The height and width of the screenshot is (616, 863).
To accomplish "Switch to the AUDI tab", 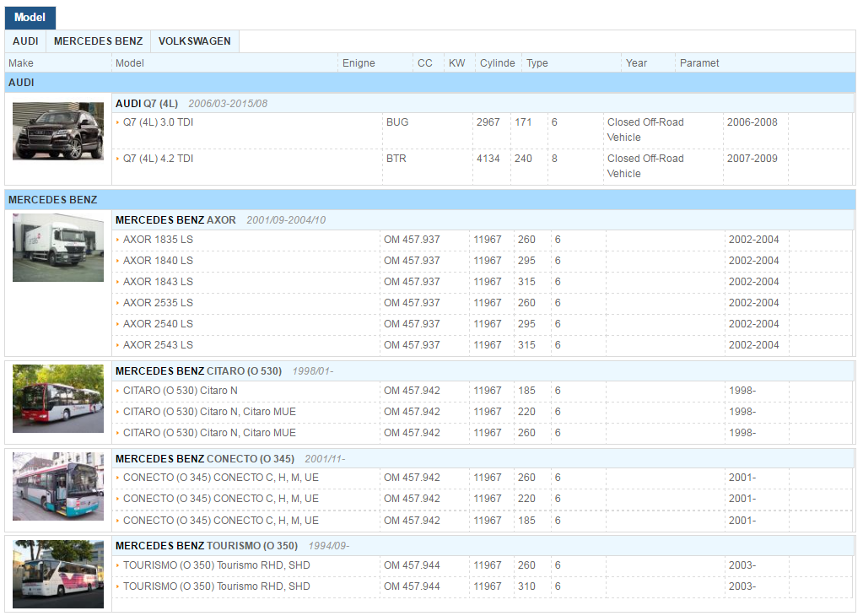I will click(x=25, y=41).
